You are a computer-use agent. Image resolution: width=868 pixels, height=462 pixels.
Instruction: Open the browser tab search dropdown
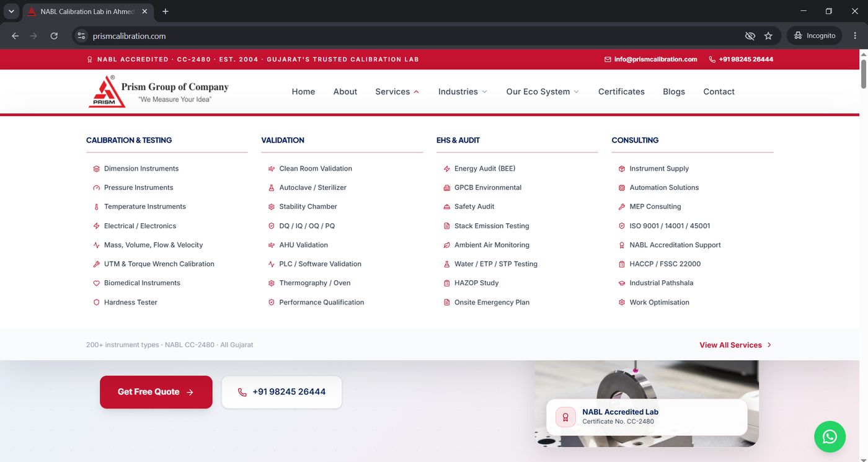pos(11,11)
